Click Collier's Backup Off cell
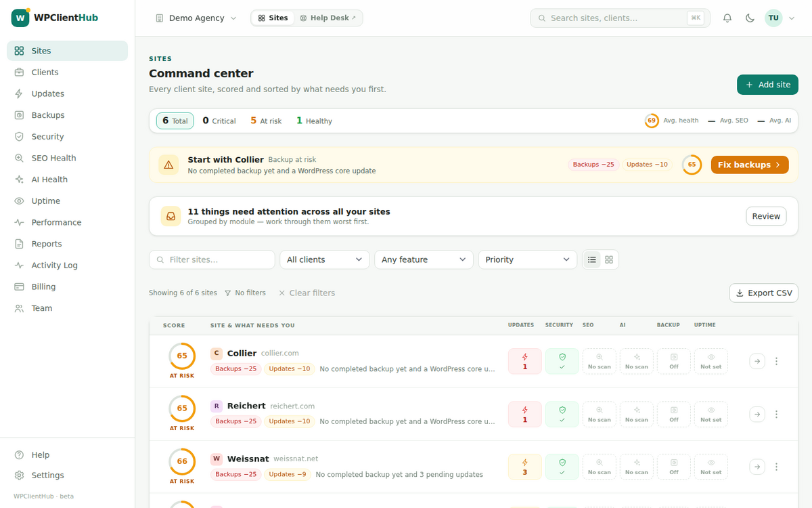 coord(674,361)
